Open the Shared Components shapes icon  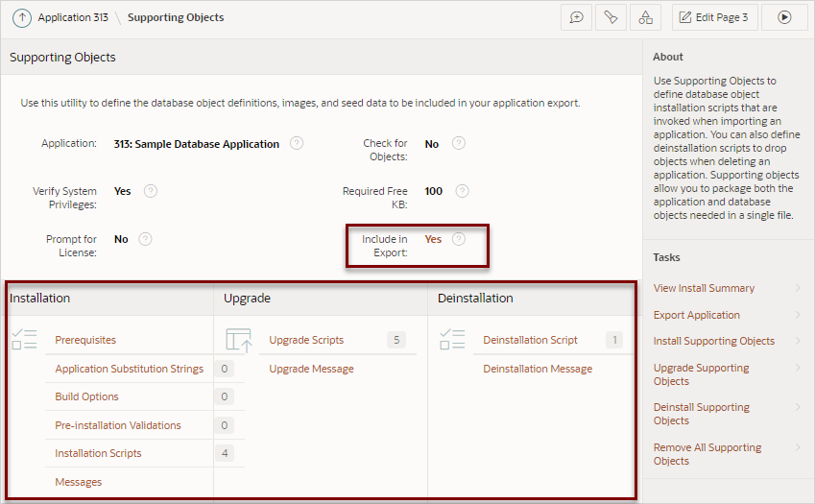[x=645, y=17]
